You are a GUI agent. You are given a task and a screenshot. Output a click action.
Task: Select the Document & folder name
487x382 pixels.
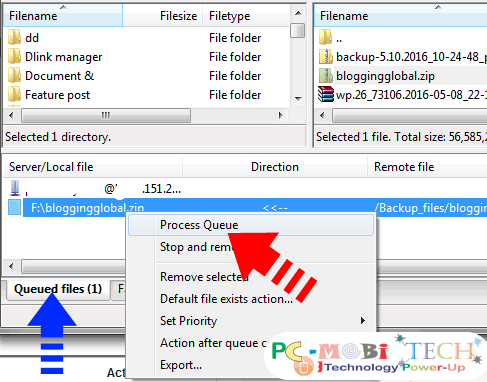coord(59,76)
